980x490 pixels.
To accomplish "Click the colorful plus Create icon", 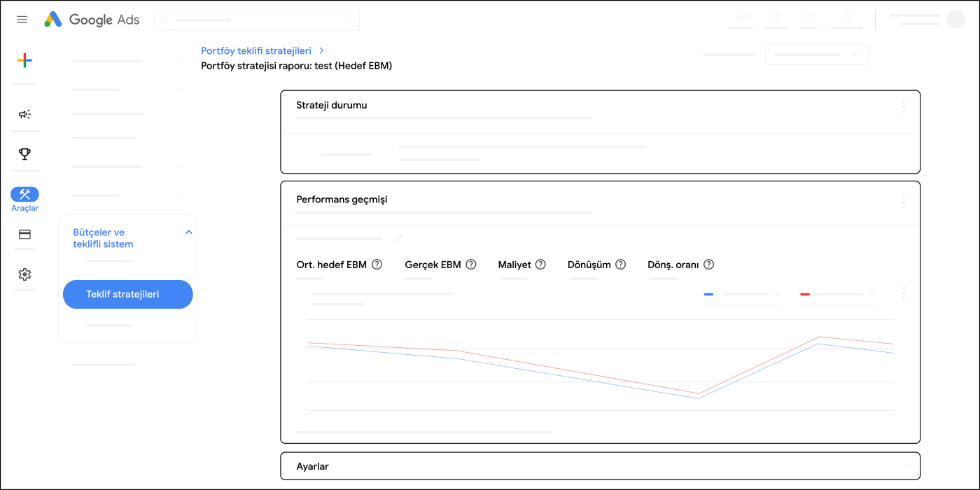I will click(x=24, y=61).
